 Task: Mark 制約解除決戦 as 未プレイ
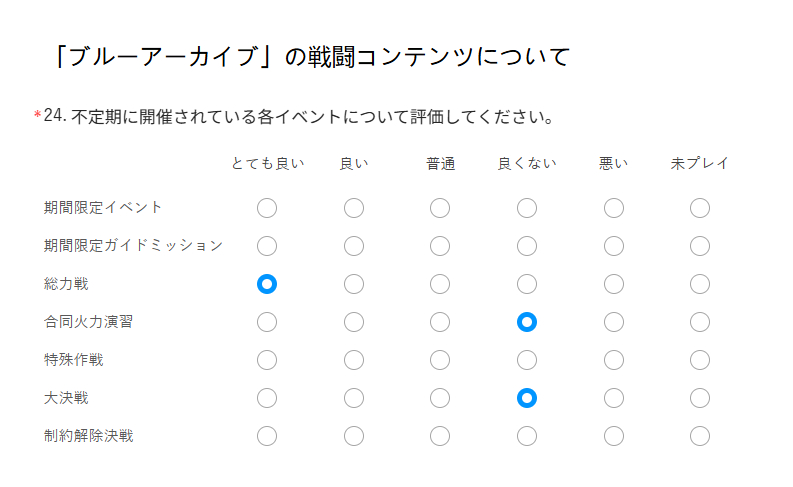pos(700,436)
